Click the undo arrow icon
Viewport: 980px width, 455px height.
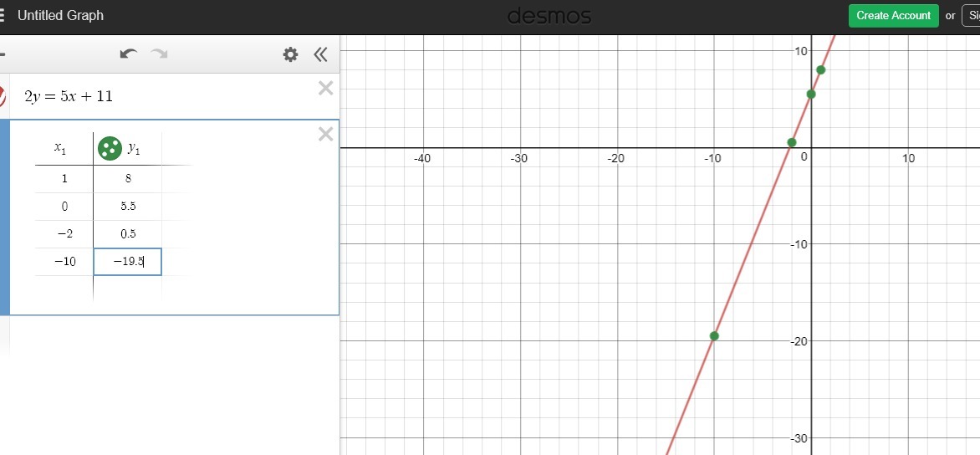[x=129, y=54]
